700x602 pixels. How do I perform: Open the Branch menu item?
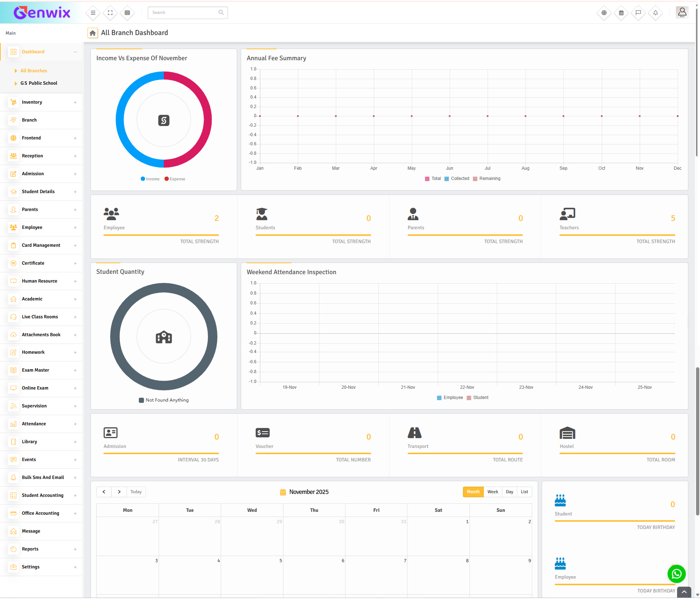[x=29, y=120]
